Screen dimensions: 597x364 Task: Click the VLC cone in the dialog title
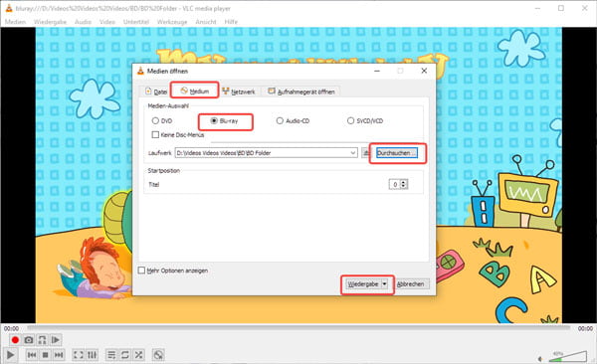tap(140, 71)
